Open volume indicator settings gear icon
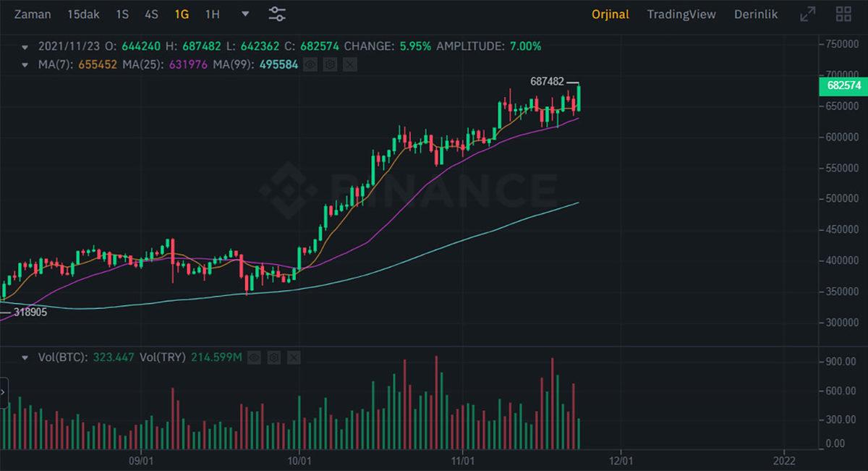 tap(274, 357)
